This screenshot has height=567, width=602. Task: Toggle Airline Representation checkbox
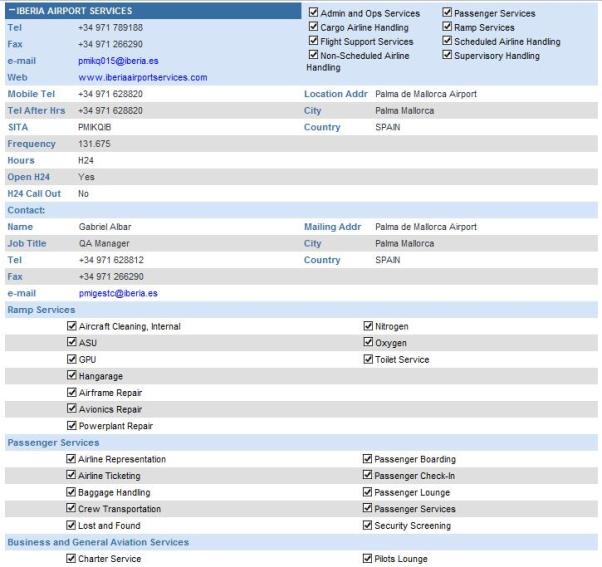tap(71, 459)
